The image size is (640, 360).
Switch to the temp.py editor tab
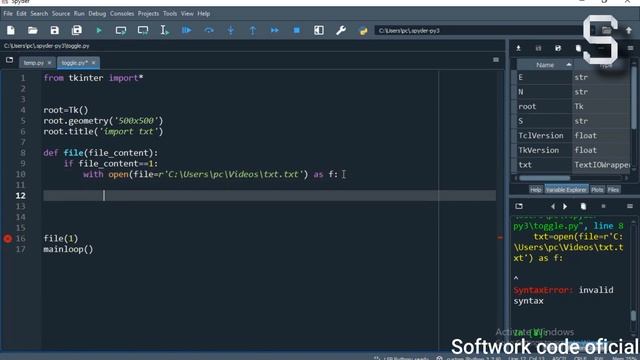click(x=33, y=63)
